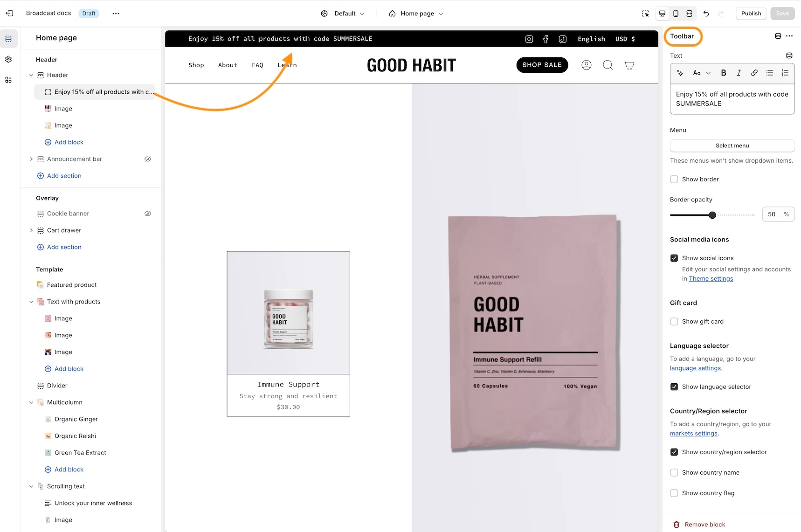Image resolution: width=801 pixels, height=532 pixels.
Task: Adjust the Border opacity slider
Action: tap(712, 215)
